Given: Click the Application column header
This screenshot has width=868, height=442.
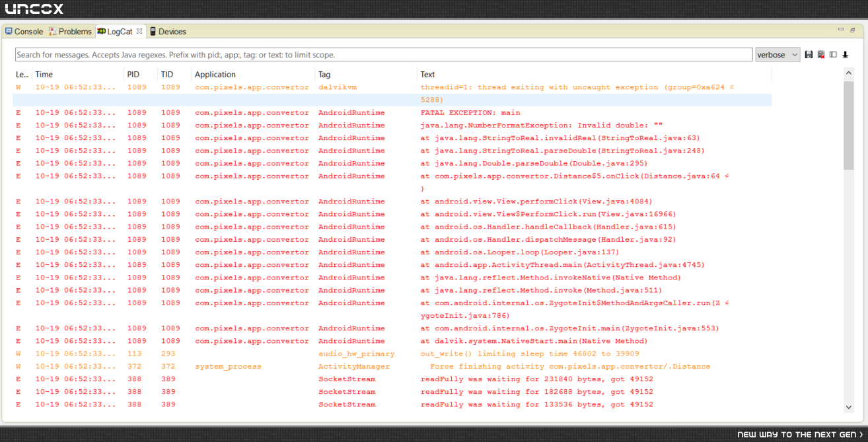Looking at the screenshot, I should point(253,75).
